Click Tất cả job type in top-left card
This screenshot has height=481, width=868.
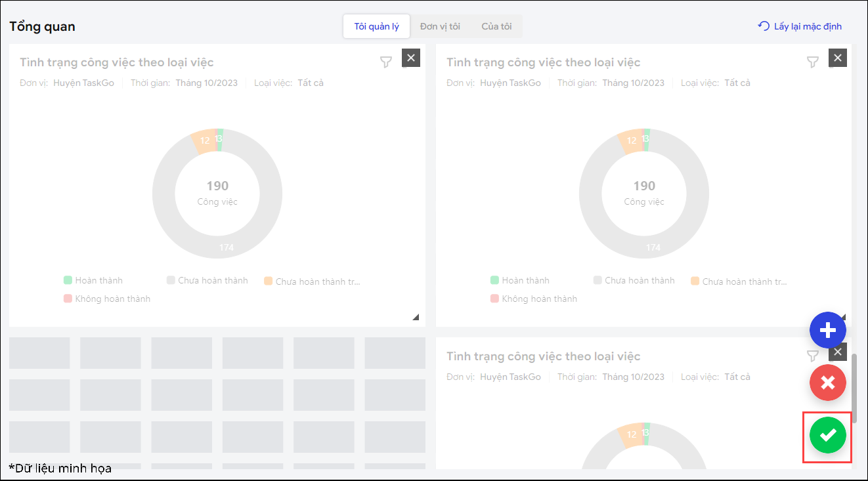[x=311, y=83]
